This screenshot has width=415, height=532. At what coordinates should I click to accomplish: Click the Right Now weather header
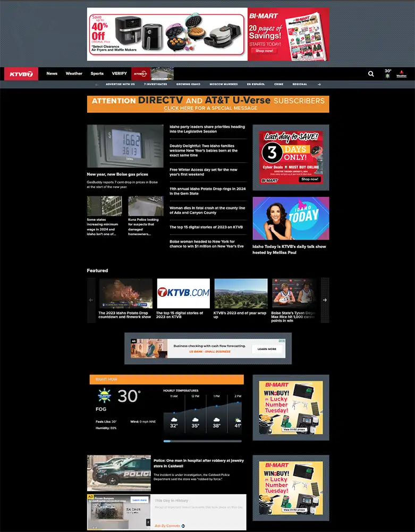pos(167,379)
